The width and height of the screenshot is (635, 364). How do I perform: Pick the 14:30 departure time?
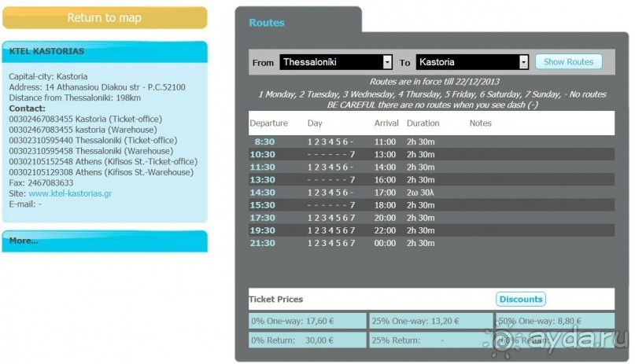coord(262,193)
